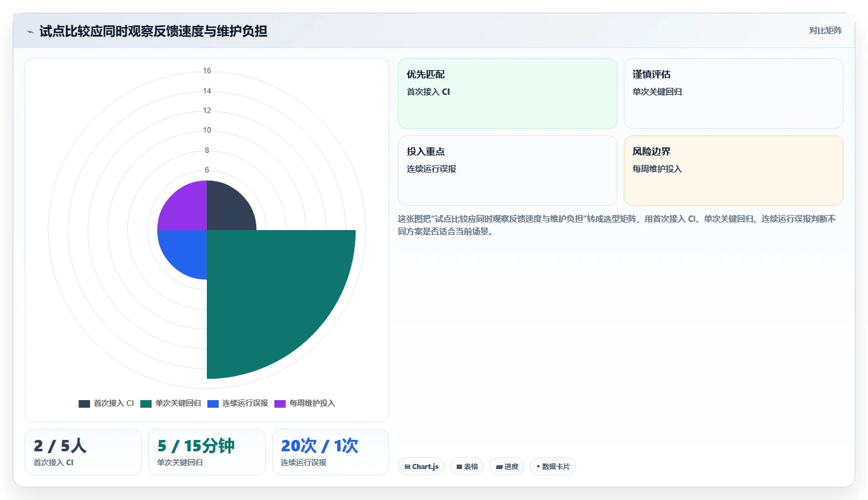Screen dimensions: 868x500
Task: Click the 进度 tag chip
Action: click(x=507, y=466)
